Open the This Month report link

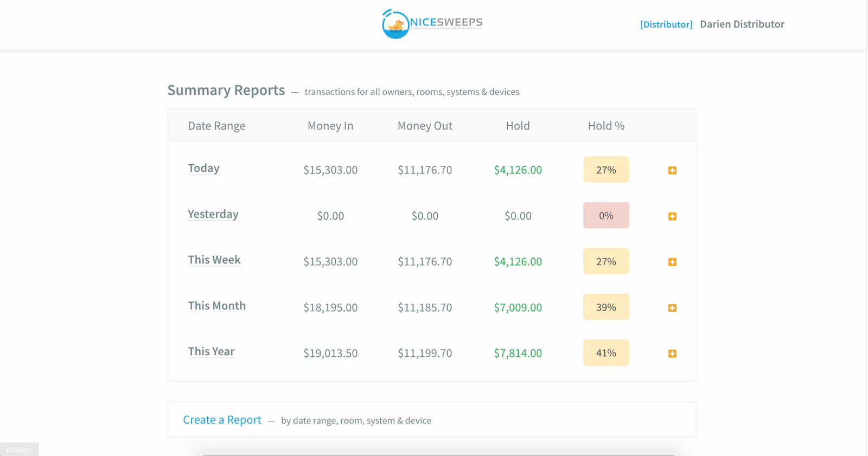[217, 306]
